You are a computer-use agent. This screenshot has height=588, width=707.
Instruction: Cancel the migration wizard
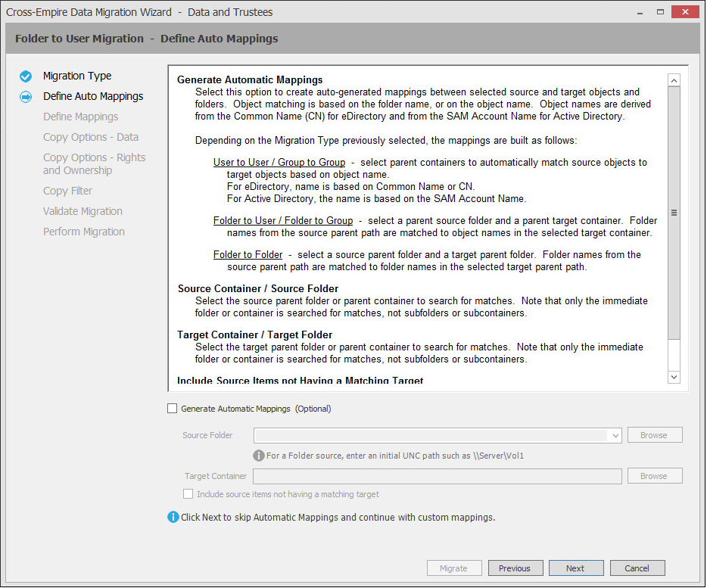pos(637,568)
